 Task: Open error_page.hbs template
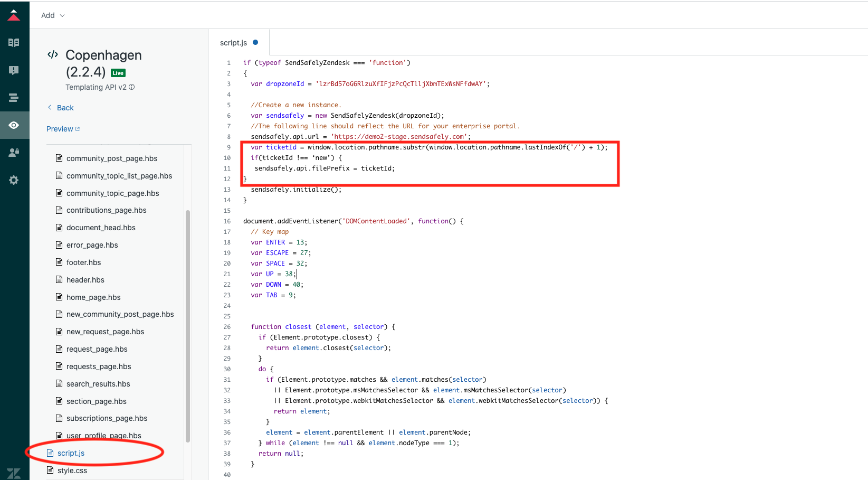click(92, 245)
